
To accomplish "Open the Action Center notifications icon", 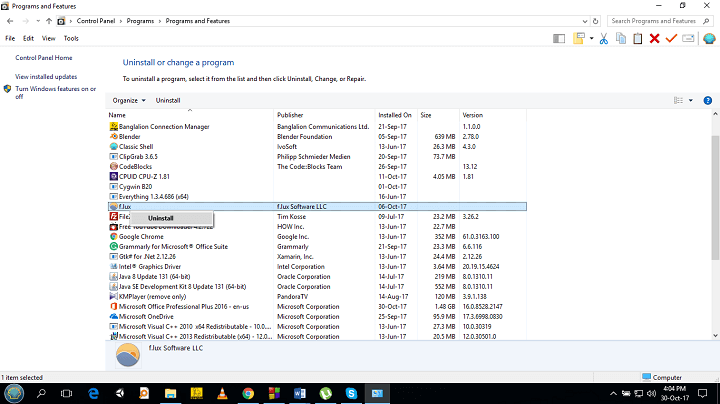I will pos(703,393).
